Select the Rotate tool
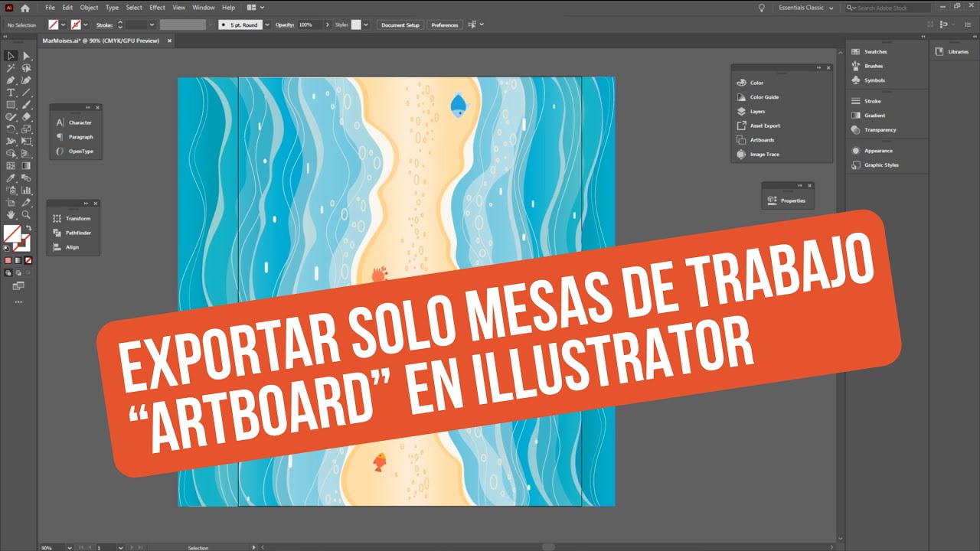Image resolution: width=980 pixels, height=551 pixels. pos(11,129)
